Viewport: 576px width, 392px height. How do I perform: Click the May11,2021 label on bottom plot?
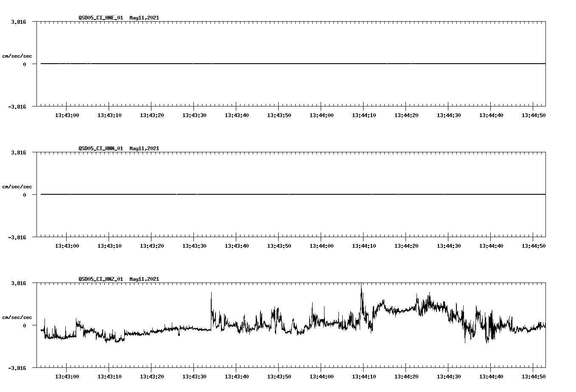[144, 279]
